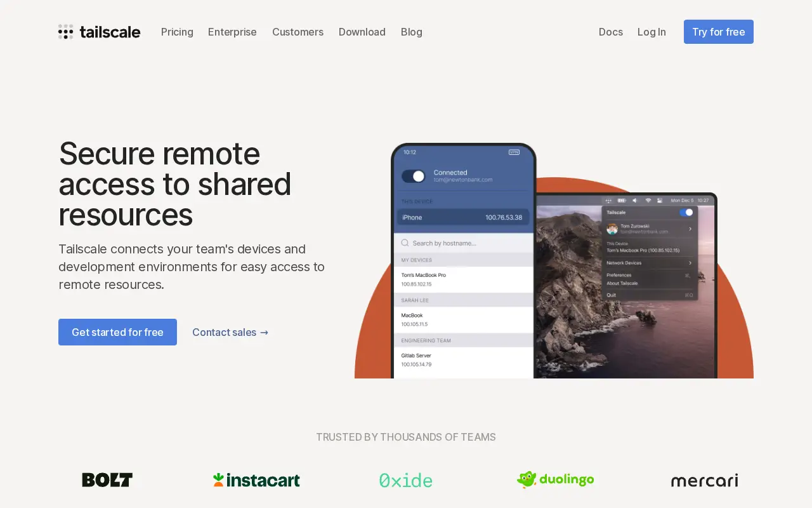Viewport: 812px width, 508px height.
Task: Go to the Customers page
Action: (298, 32)
